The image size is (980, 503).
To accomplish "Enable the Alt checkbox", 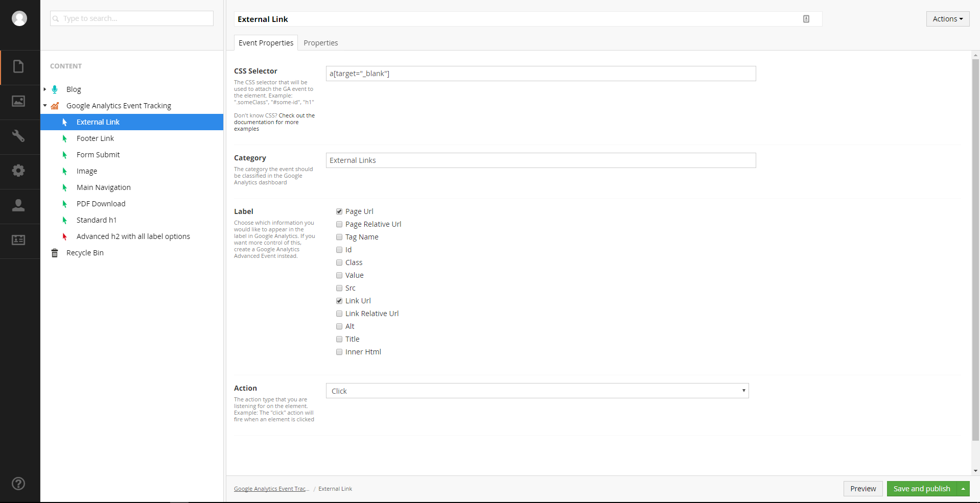I will pos(339,326).
